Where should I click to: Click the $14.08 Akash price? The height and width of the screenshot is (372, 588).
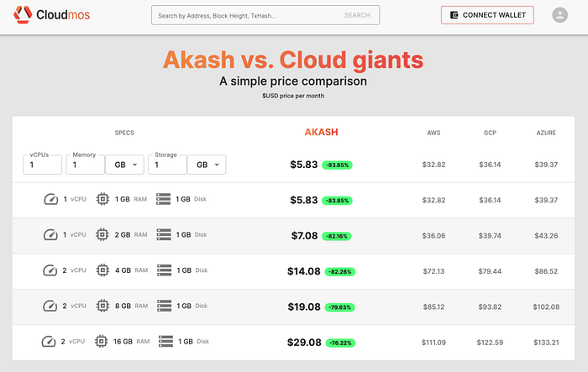tap(304, 271)
